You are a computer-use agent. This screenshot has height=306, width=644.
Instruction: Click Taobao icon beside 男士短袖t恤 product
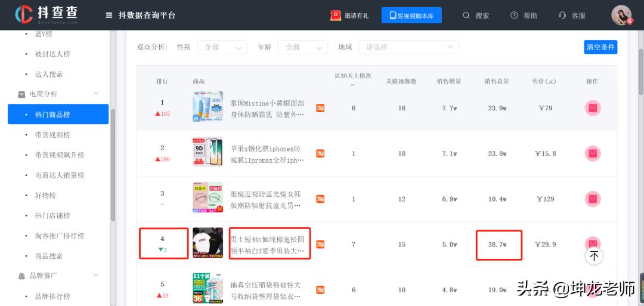[320, 245]
